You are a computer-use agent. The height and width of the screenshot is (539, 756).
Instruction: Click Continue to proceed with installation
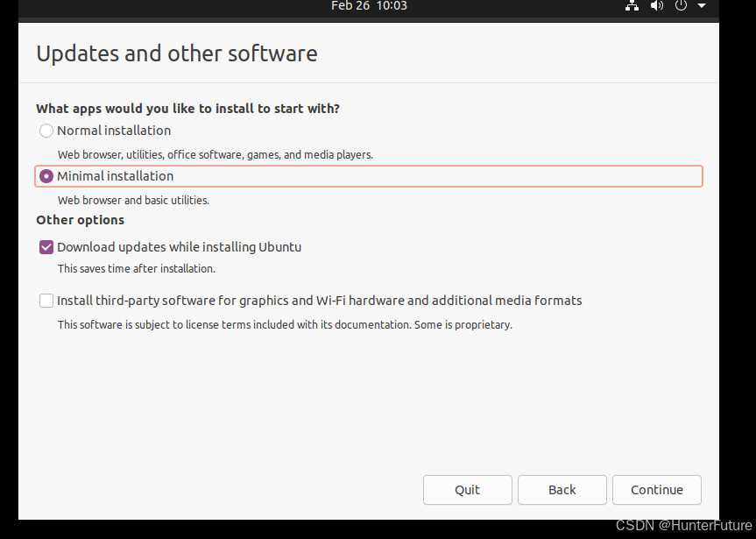click(x=656, y=490)
